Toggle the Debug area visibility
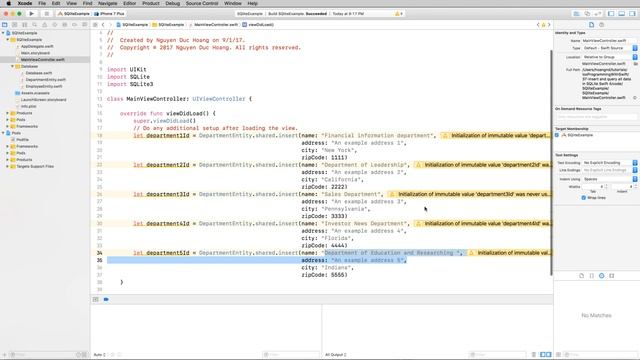 (x=622, y=13)
